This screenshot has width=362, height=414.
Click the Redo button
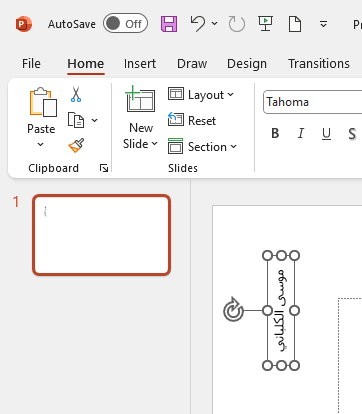(x=237, y=24)
